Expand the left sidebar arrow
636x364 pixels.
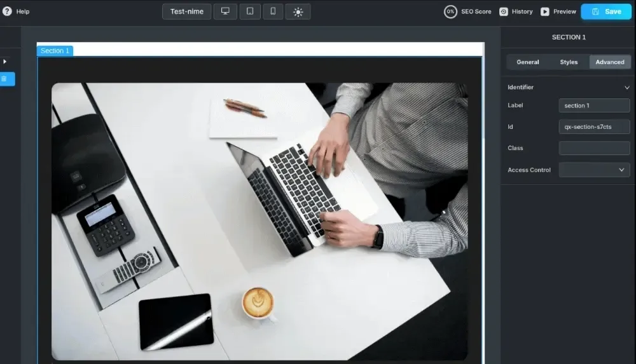[5, 62]
